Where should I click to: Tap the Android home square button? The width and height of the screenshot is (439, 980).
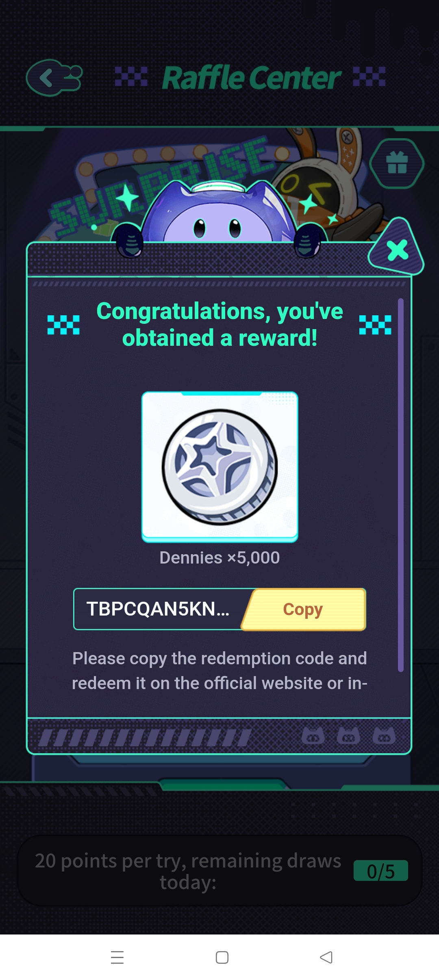222,957
